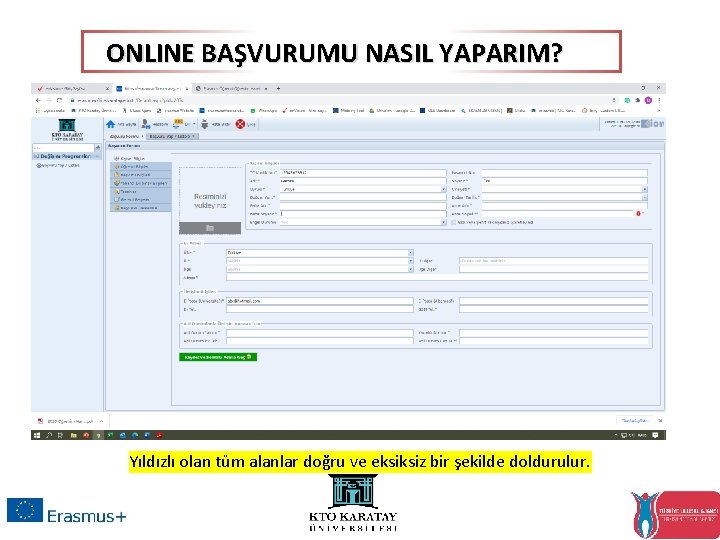Click Tümünü göster in the download bar

(x=635, y=421)
